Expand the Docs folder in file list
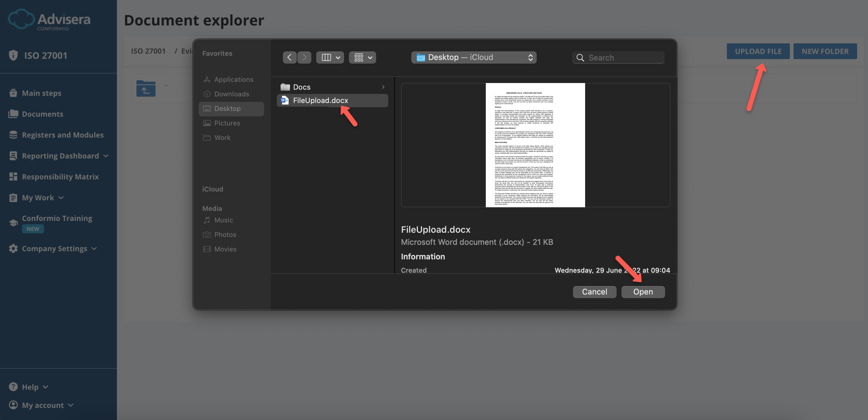This screenshot has height=420, width=868. coord(383,87)
